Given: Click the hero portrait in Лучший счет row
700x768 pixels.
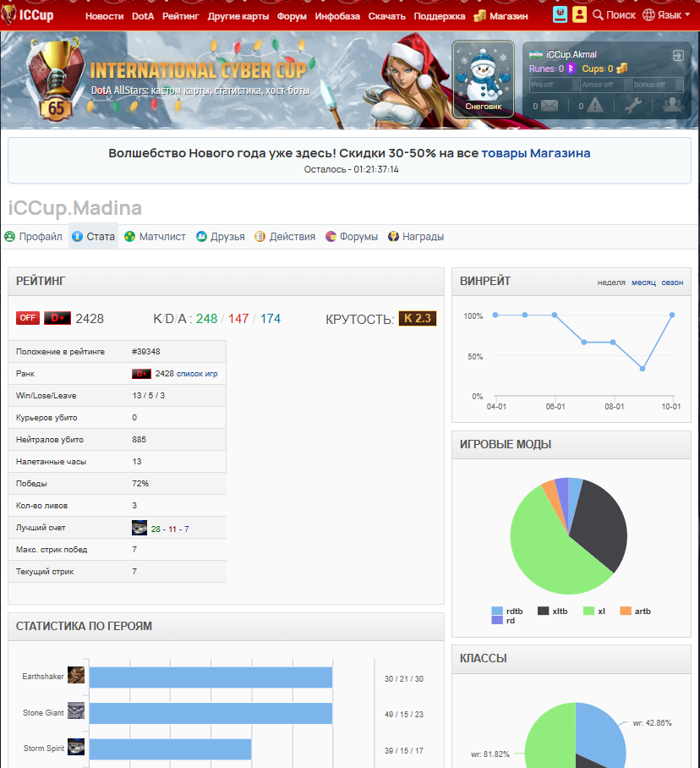Looking at the screenshot, I should point(139,528).
